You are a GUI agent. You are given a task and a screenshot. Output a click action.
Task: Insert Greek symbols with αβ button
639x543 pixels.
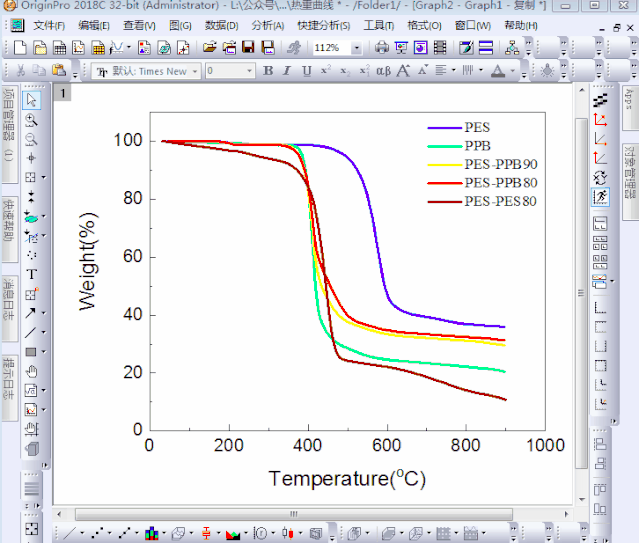coord(384,71)
